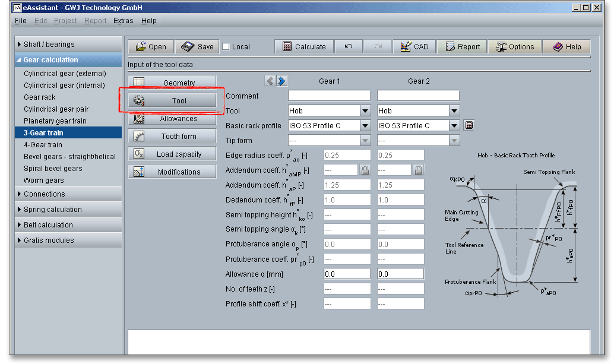Open Gear 2 Basic rack profile dropdown
614x364 pixels.
coord(454,126)
